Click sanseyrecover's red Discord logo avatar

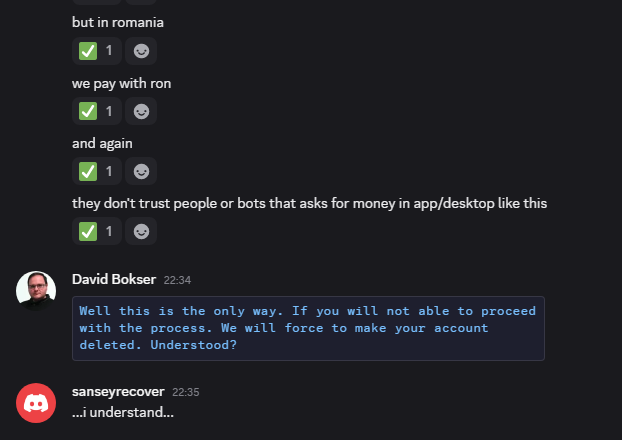(36, 403)
